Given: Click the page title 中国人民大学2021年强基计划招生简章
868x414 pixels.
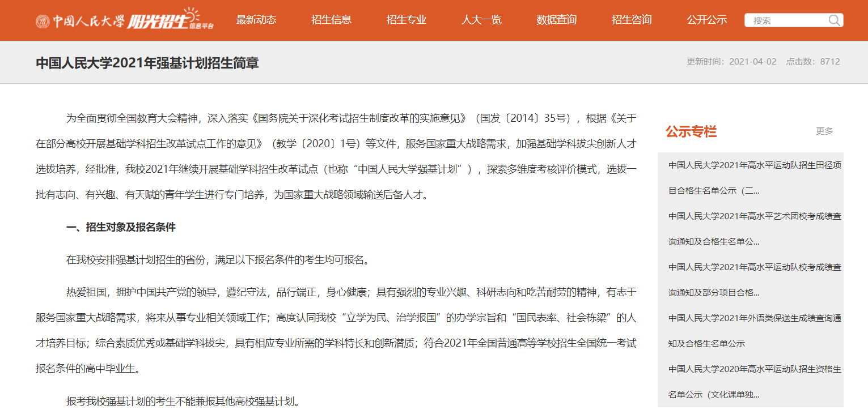Looking at the screenshot, I should pos(147,62).
